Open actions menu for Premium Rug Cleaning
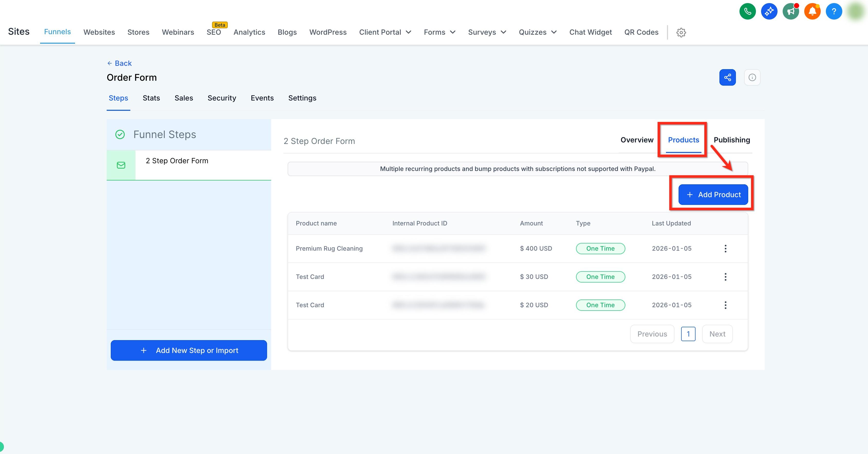Image resolution: width=868 pixels, height=454 pixels. [x=725, y=249]
